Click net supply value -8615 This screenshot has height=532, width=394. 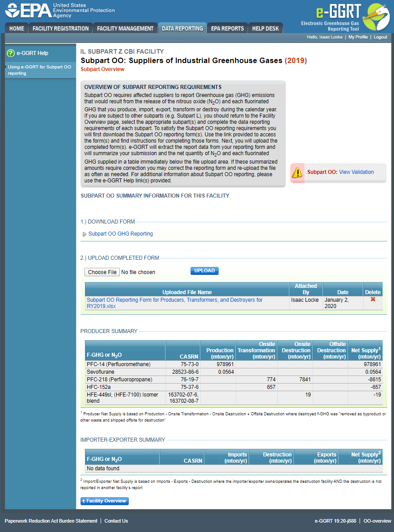(x=374, y=379)
